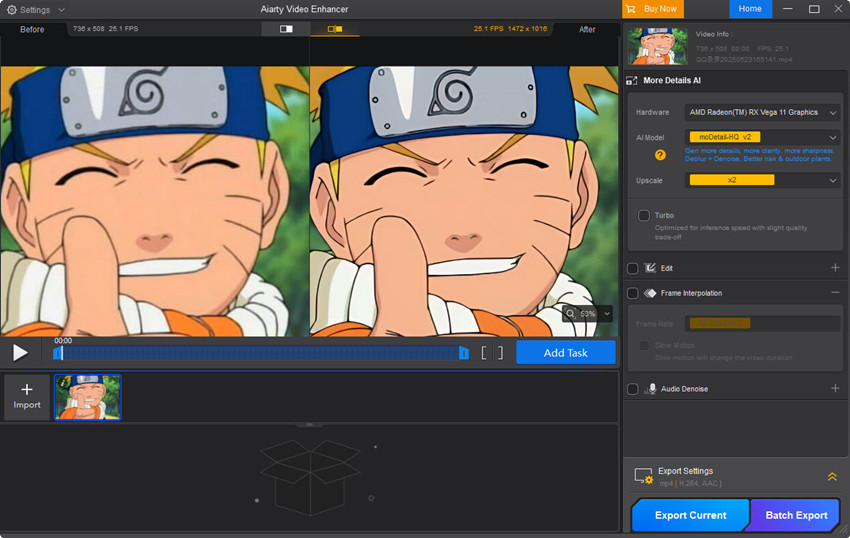The image size is (850, 538).
Task: Play the video preview
Action: 20,353
